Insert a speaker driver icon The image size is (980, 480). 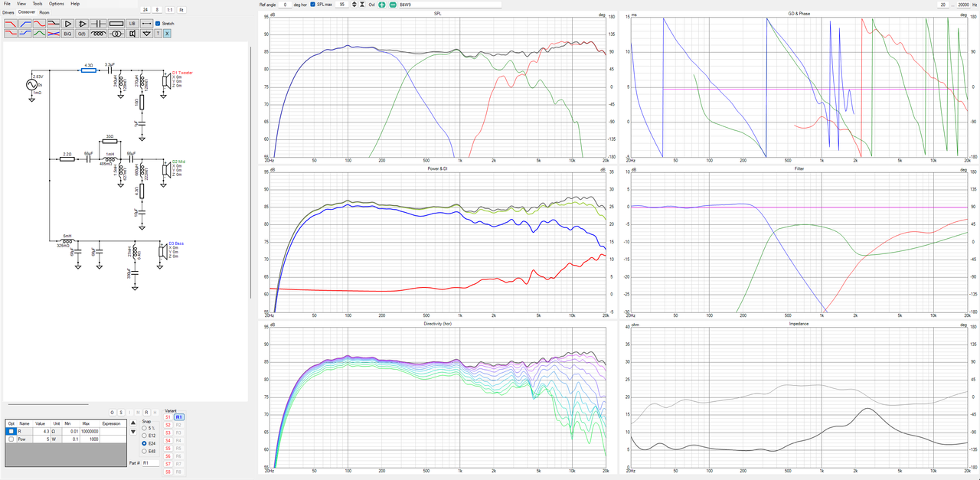[132, 34]
